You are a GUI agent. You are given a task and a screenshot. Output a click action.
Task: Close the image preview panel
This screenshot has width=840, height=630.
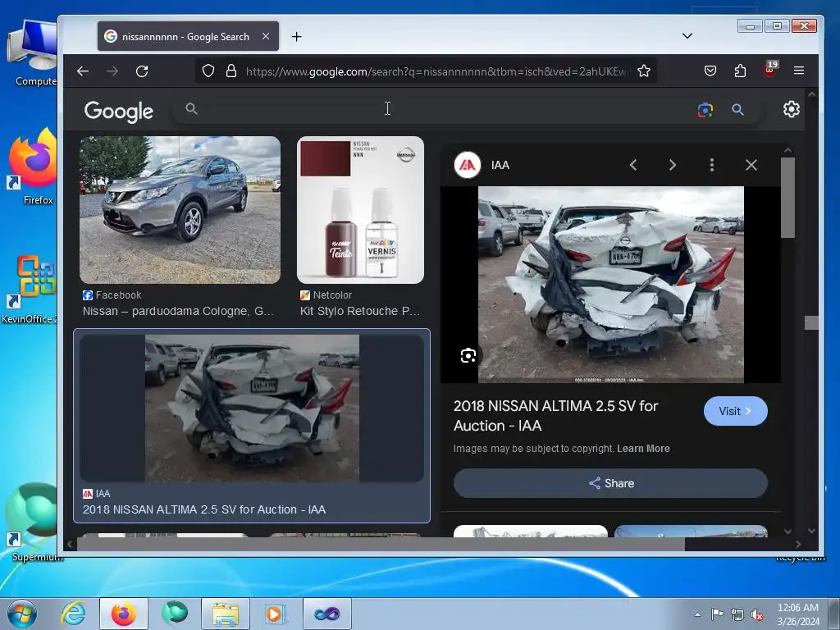pos(751,165)
